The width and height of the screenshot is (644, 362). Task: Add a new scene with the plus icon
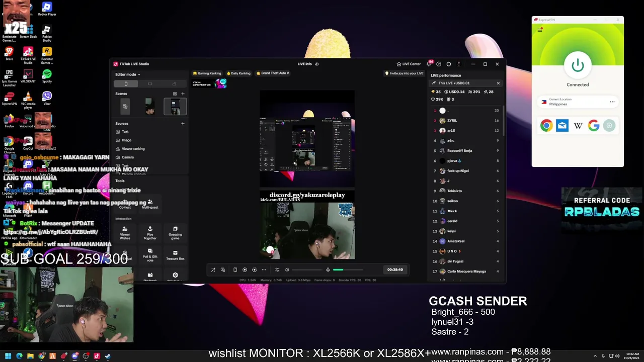coord(183,94)
